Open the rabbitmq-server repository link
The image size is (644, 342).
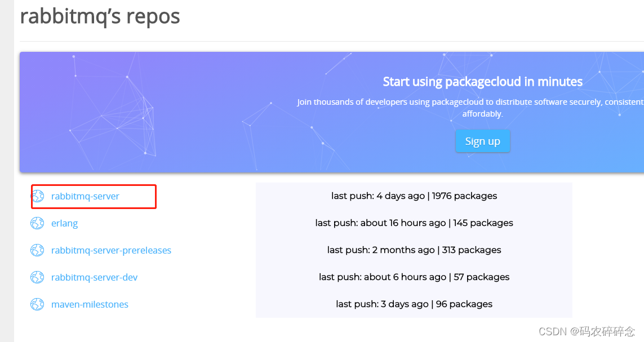coord(85,196)
